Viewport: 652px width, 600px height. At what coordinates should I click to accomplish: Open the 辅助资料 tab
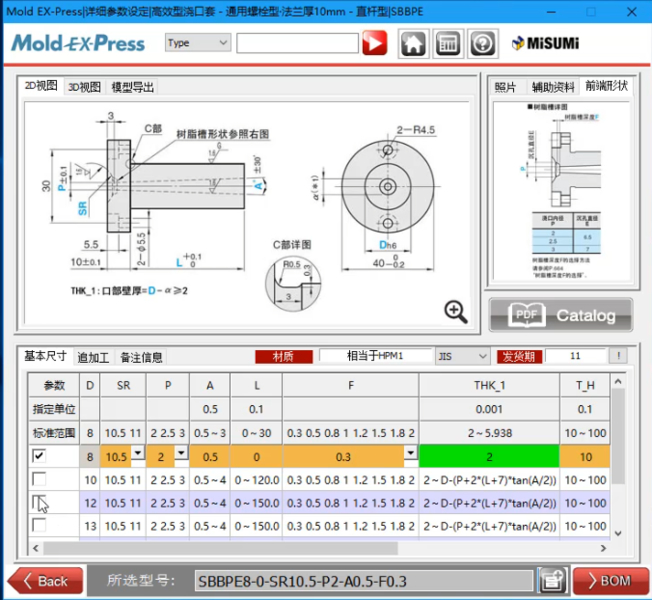553,87
